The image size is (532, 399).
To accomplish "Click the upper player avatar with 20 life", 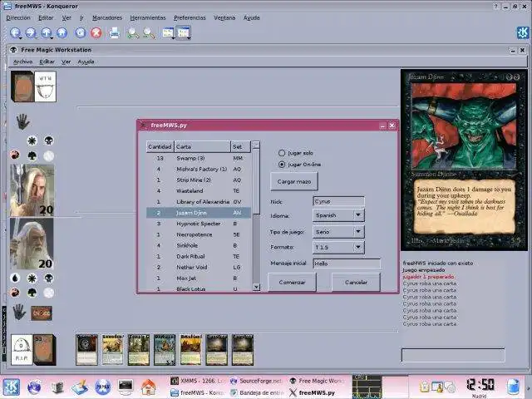I will [x=32, y=190].
